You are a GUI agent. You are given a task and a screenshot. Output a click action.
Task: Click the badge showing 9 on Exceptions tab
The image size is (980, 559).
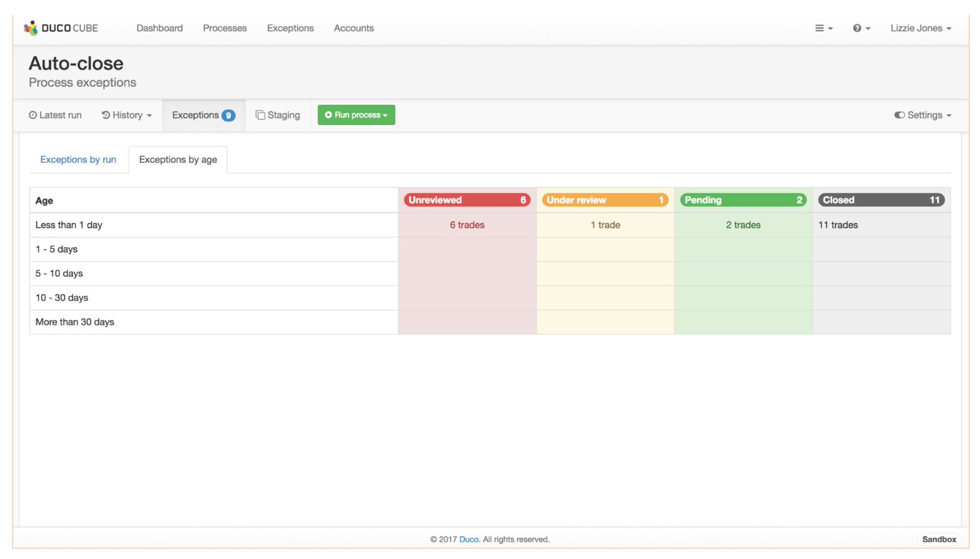[x=228, y=115]
